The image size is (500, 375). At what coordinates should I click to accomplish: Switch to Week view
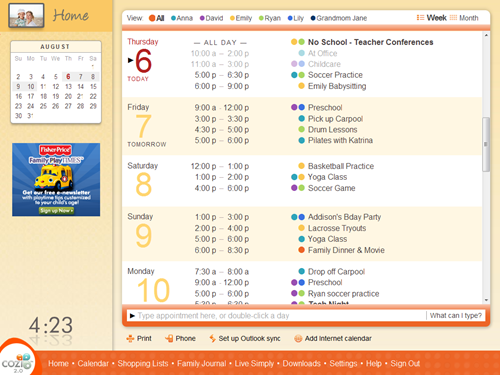coord(436,18)
